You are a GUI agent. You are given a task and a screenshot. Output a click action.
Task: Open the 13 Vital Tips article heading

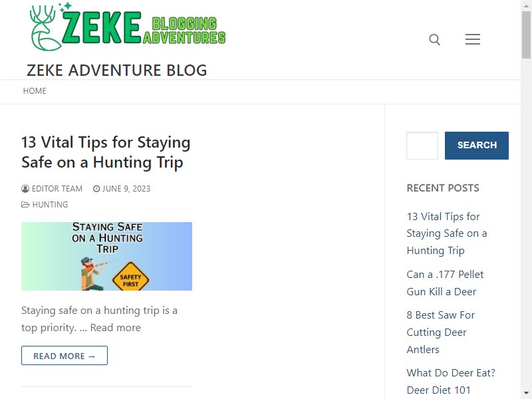pyautogui.click(x=106, y=152)
